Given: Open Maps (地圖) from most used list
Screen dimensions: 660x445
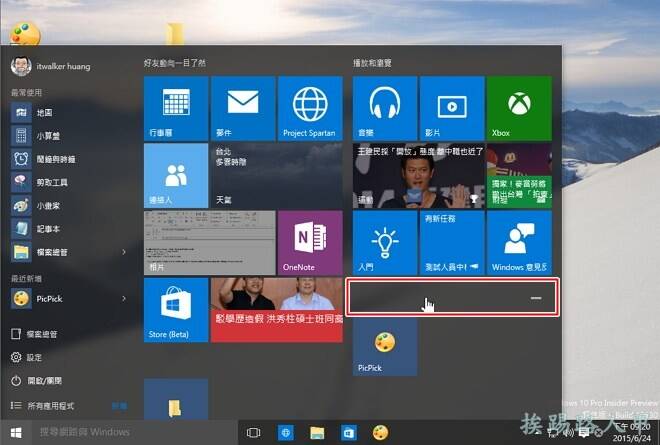Looking at the screenshot, I should (69, 112).
